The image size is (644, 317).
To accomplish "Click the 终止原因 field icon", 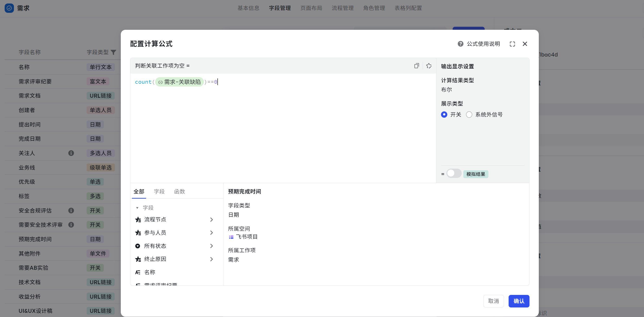I will (138, 259).
